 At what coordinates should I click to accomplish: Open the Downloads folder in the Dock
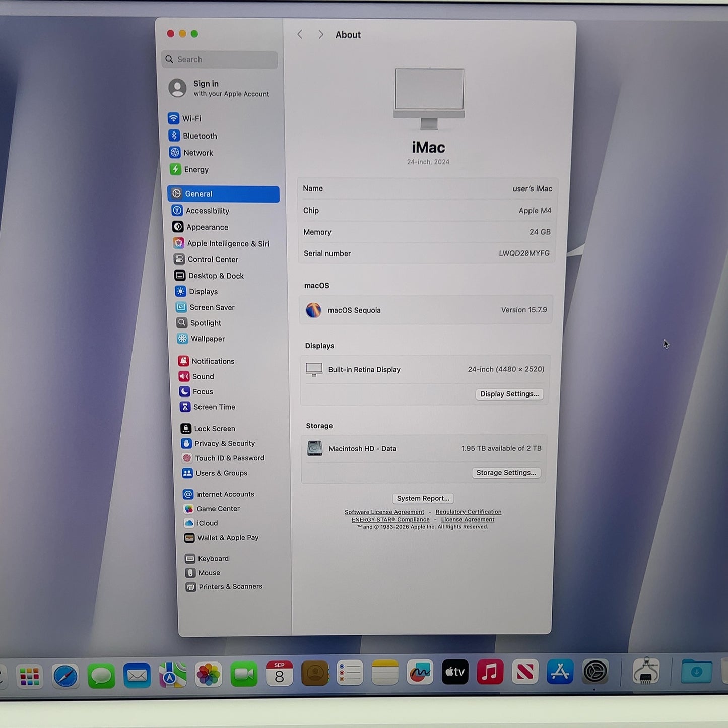click(x=696, y=671)
